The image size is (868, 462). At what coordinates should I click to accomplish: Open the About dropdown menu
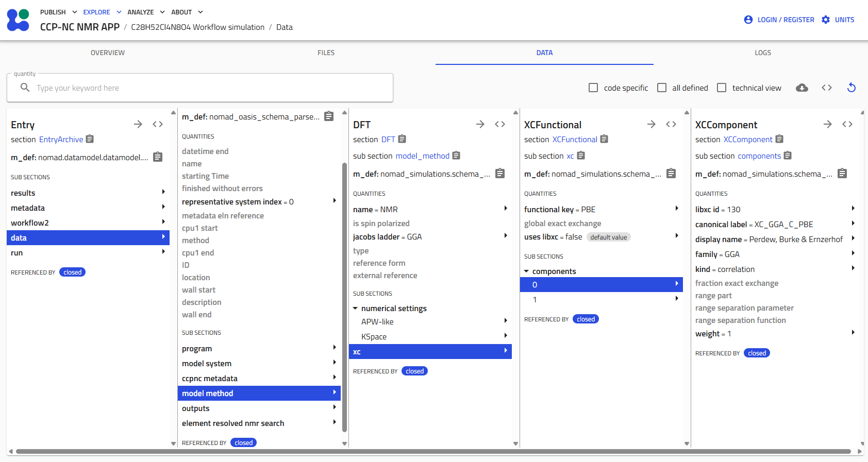point(187,12)
